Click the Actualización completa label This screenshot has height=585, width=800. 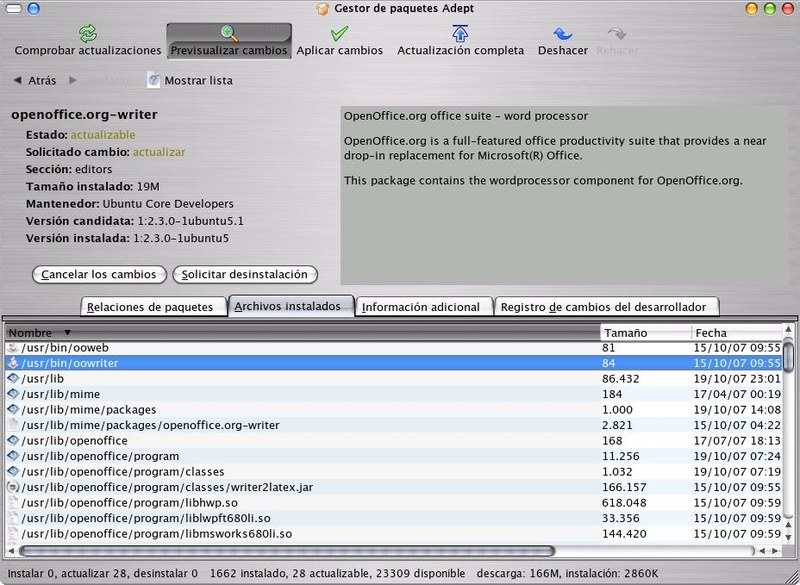pyautogui.click(x=461, y=50)
